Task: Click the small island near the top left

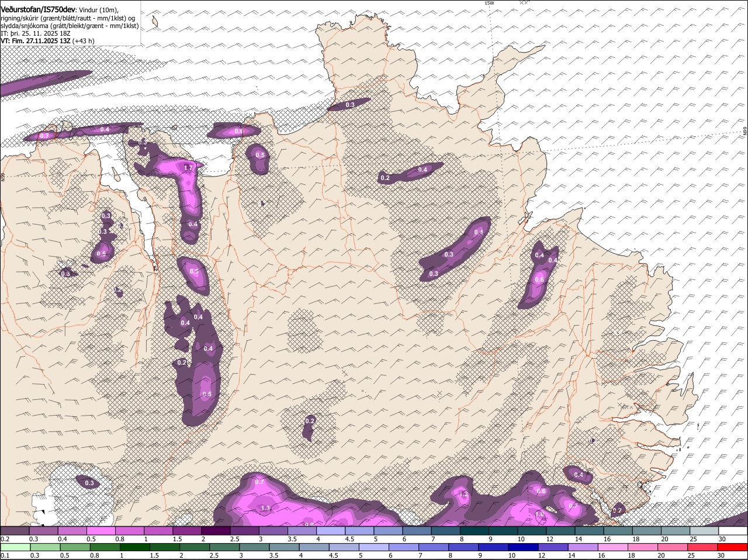Action: pyautogui.click(x=155, y=22)
